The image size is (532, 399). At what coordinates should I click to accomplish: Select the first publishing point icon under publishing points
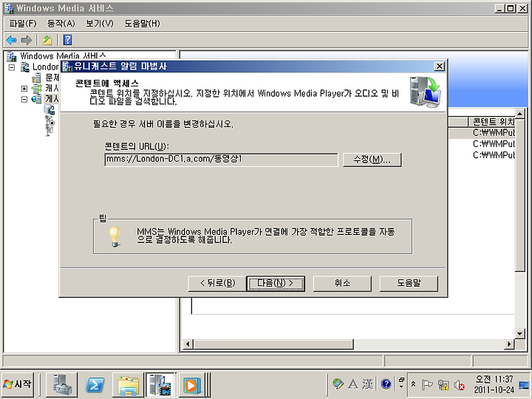(x=50, y=109)
